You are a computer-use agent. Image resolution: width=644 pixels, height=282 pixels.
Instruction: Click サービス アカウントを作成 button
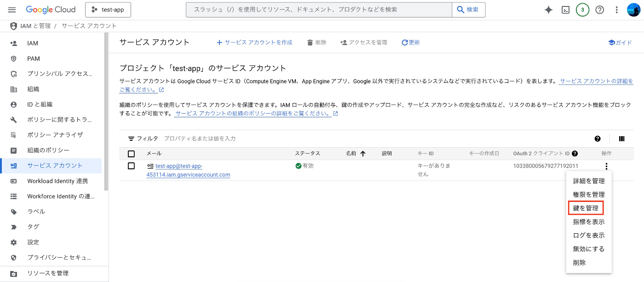click(254, 42)
